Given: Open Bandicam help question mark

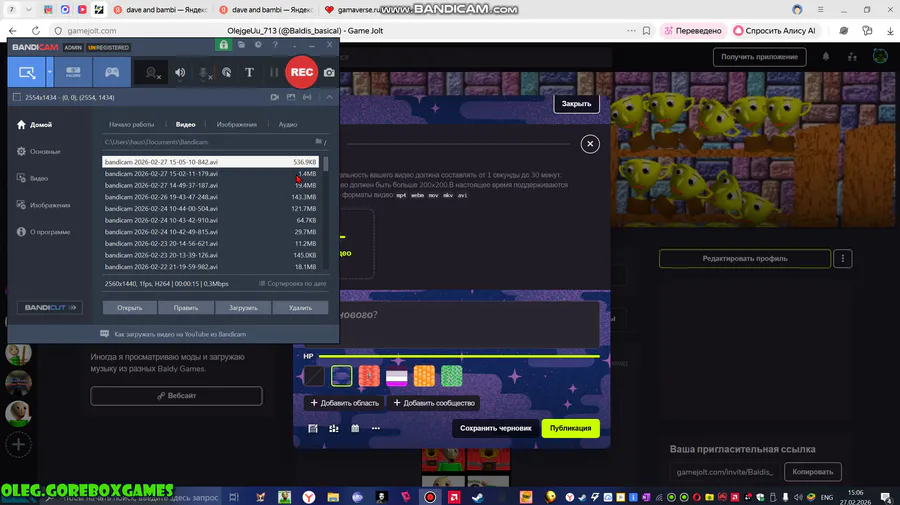Looking at the screenshot, I should [x=276, y=45].
